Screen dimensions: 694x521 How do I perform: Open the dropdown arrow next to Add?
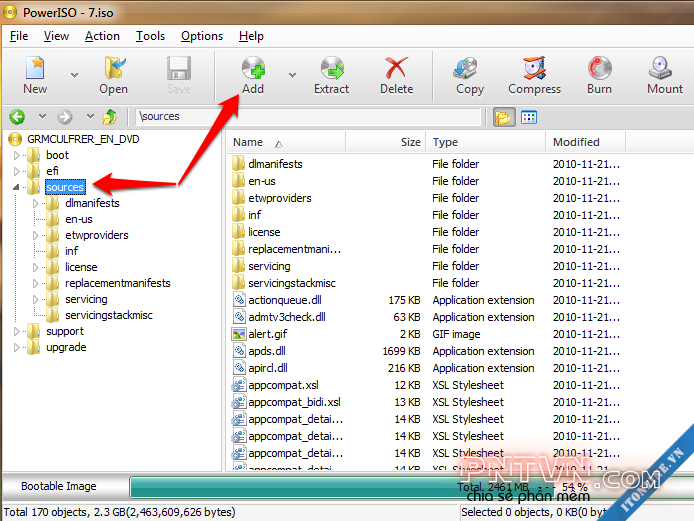tap(293, 75)
